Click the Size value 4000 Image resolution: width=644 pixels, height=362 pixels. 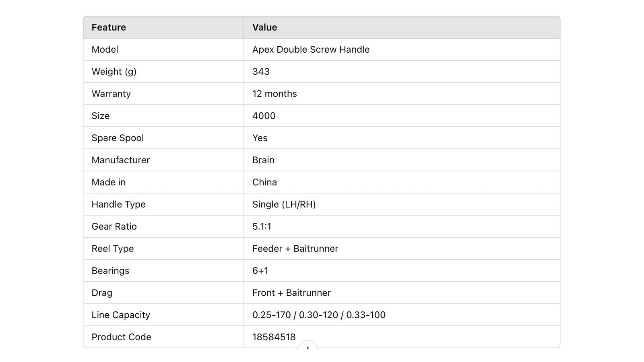point(264,116)
